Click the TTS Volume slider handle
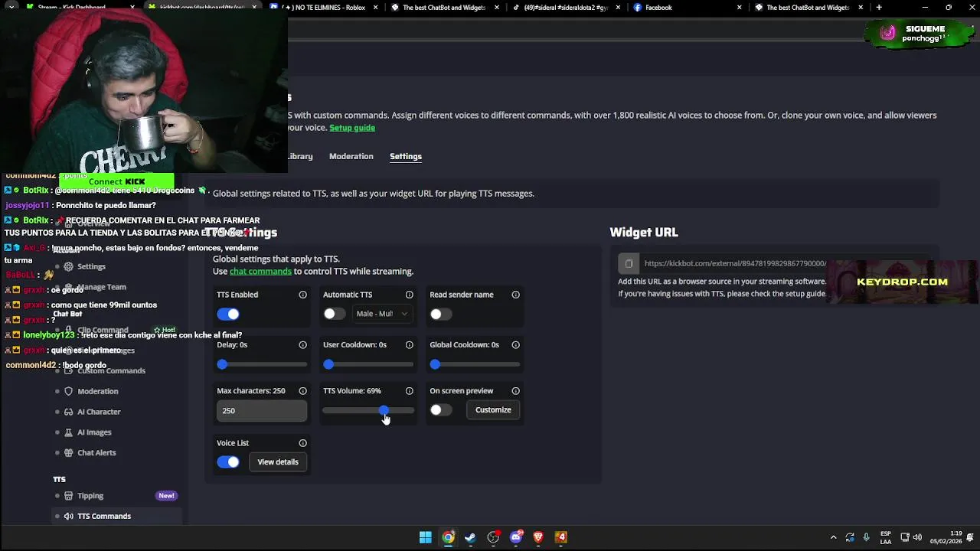The width and height of the screenshot is (980, 551). [x=384, y=411]
